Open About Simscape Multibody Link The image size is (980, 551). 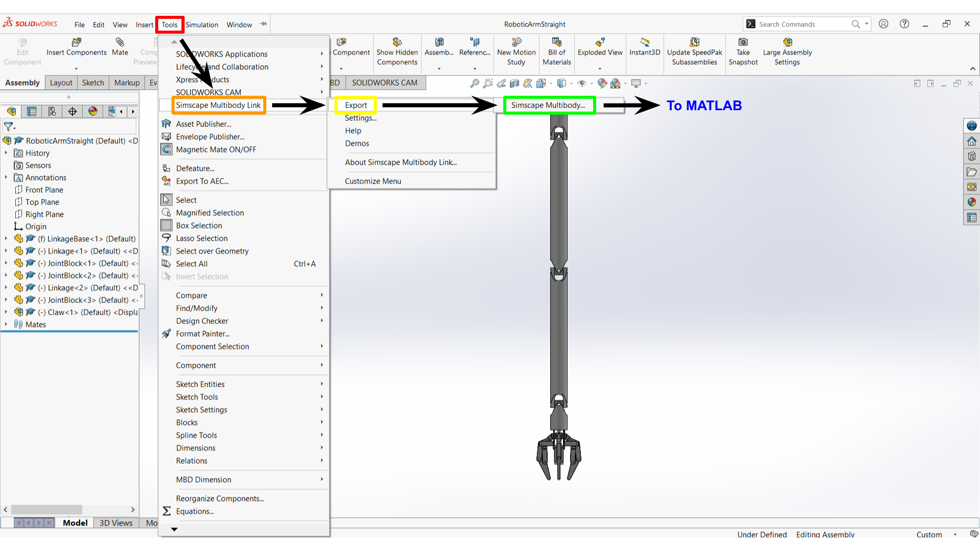[x=401, y=162]
